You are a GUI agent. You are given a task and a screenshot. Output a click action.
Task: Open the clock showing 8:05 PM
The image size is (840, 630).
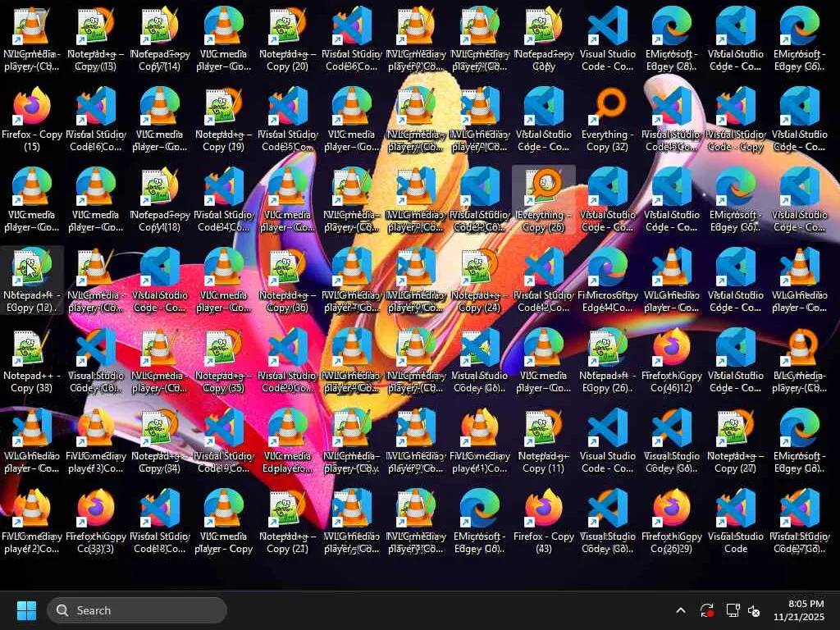click(798, 610)
